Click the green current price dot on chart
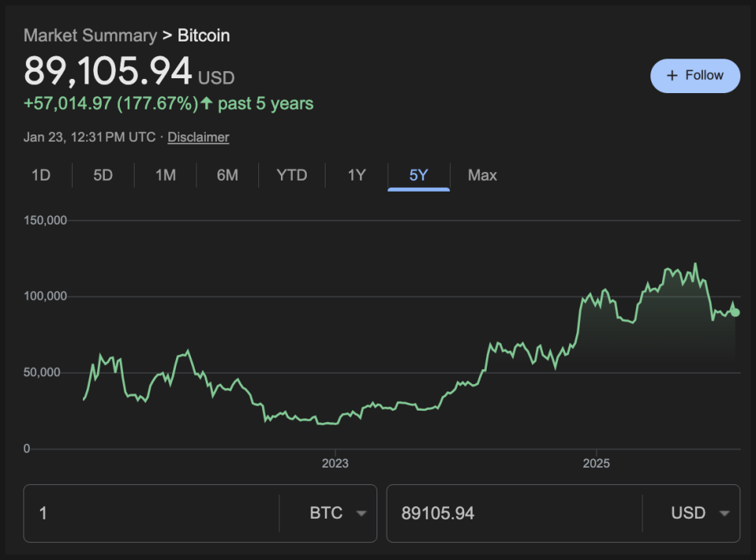 pyautogui.click(x=735, y=312)
